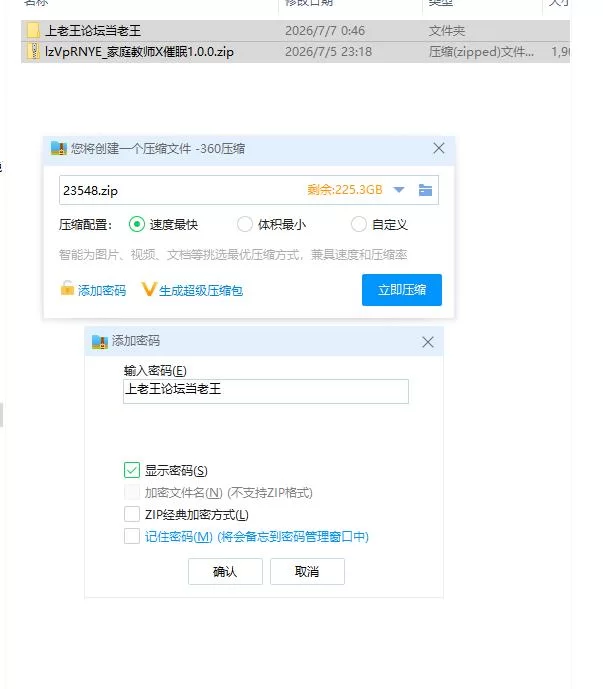Select the 上老王论坛当老王 folder icon
This screenshot has width=603, height=689.
33,30
